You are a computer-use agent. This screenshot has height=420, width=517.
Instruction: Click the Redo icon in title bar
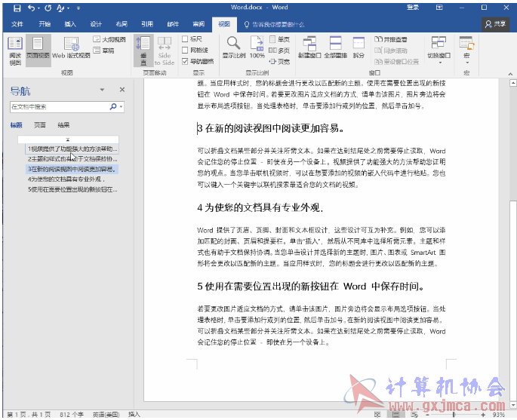48,8
